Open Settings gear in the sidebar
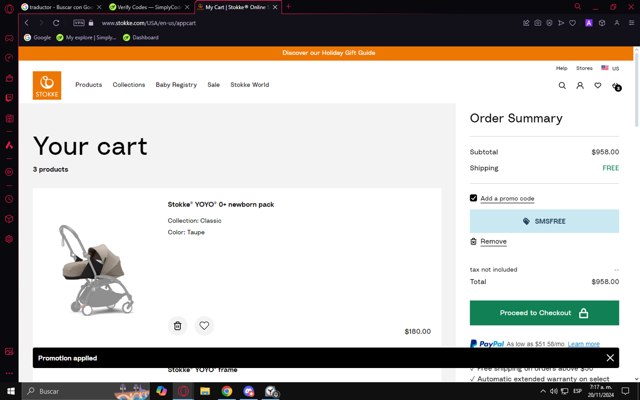 pos(9,239)
